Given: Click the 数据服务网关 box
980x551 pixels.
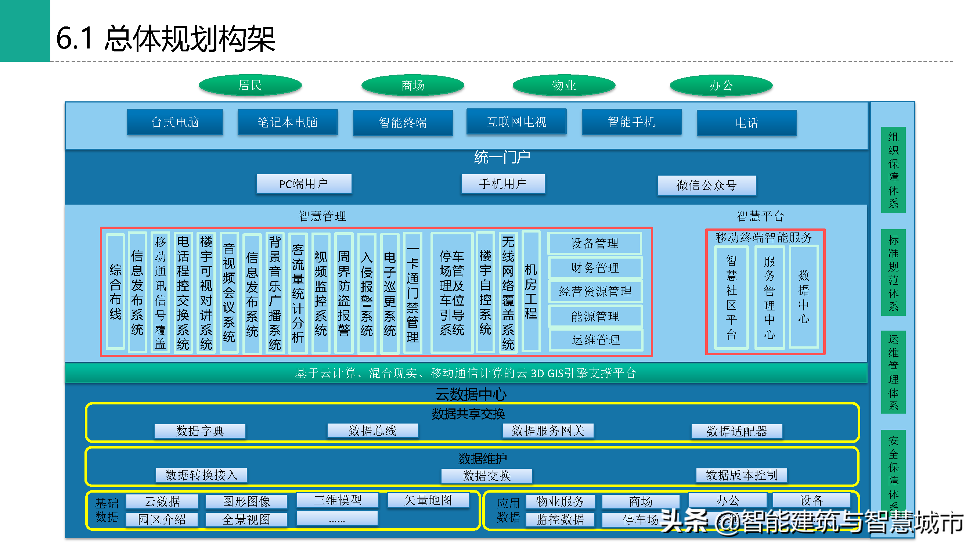Looking at the screenshot, I should point(548,431).
